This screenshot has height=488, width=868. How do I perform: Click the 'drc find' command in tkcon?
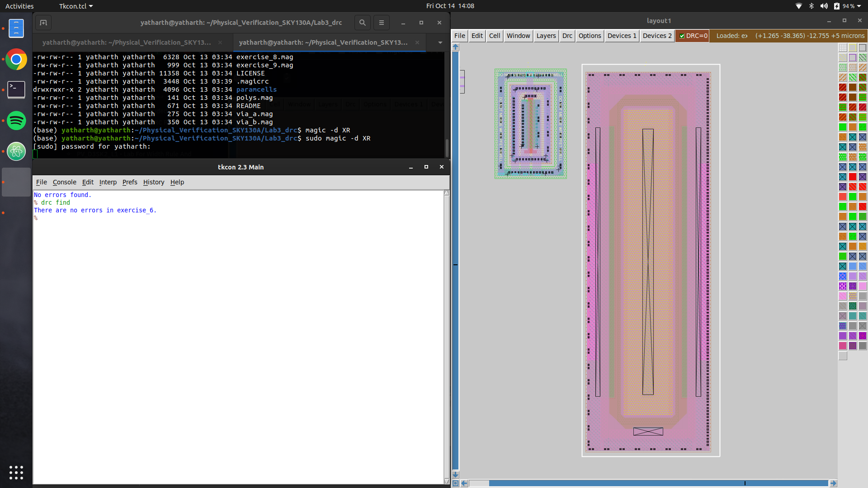pos(56,202)
